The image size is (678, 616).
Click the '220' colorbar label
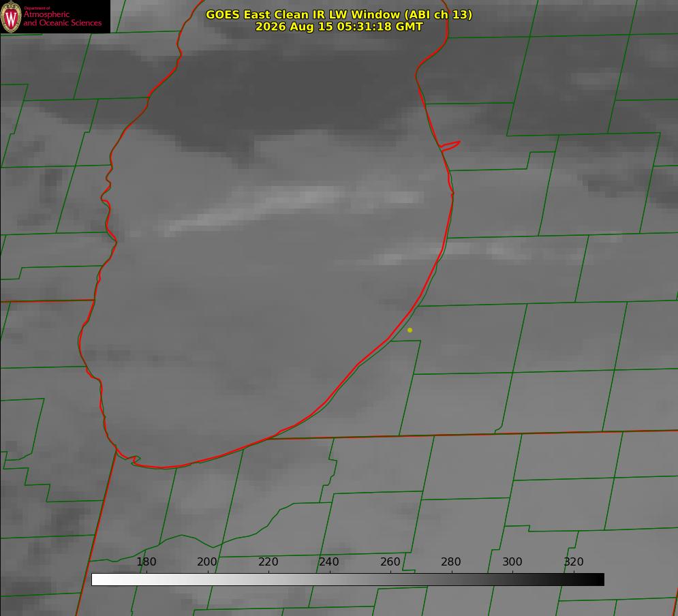[x=268, y=561]
